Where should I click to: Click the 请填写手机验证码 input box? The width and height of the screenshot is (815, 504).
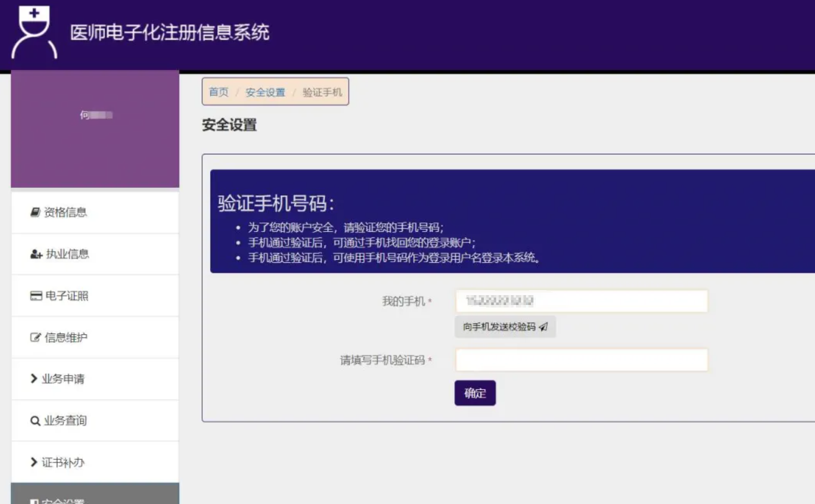(x=581, y=360)
